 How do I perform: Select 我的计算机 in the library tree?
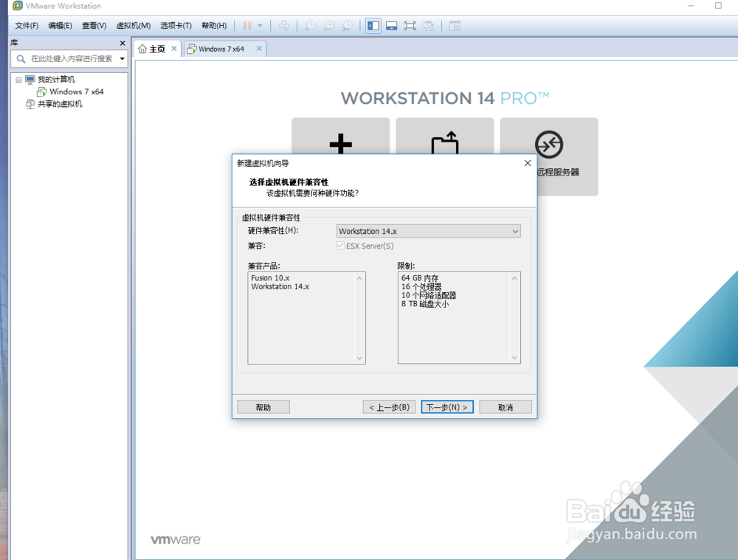tap(56, 79)
